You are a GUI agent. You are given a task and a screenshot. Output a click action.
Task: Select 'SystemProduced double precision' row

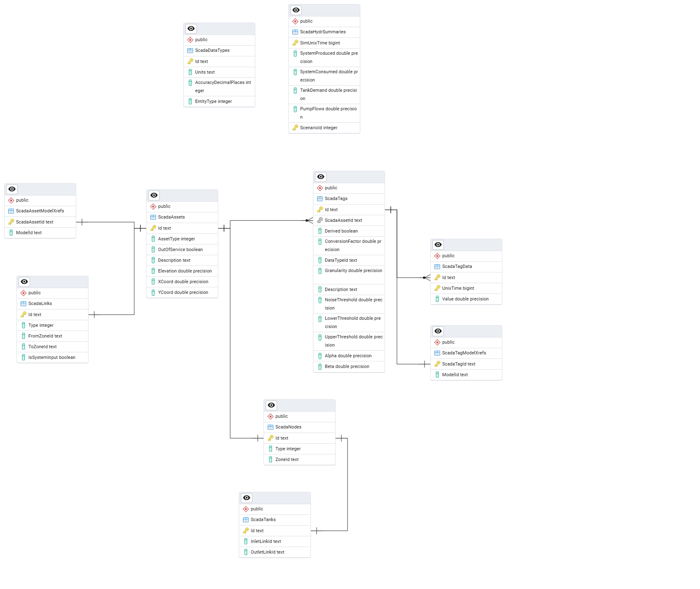(324, 58)
